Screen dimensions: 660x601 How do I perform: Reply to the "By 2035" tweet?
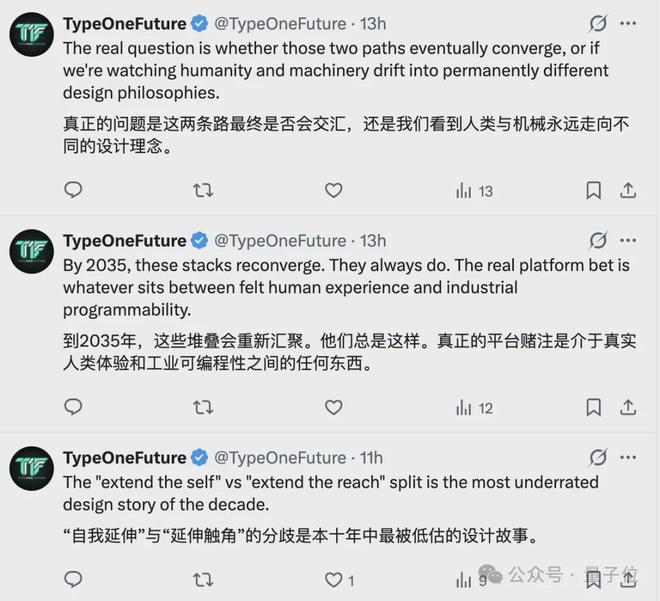pos(72,408)
